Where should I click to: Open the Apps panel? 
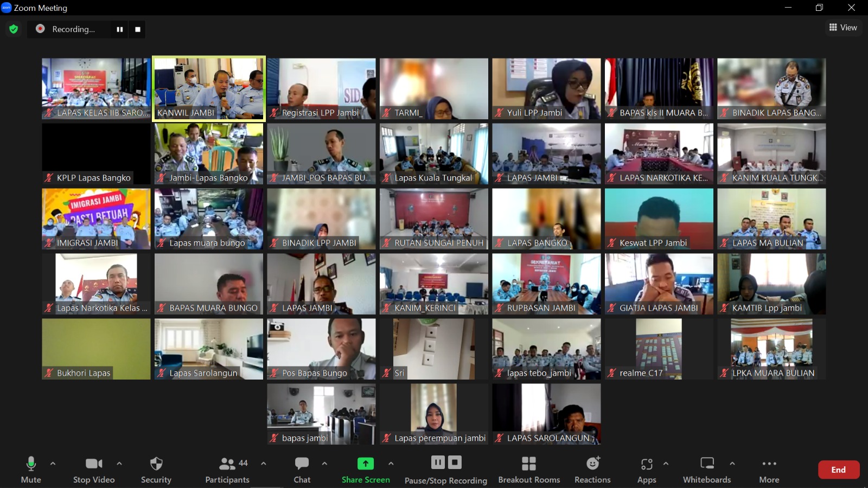click(647, 470)
